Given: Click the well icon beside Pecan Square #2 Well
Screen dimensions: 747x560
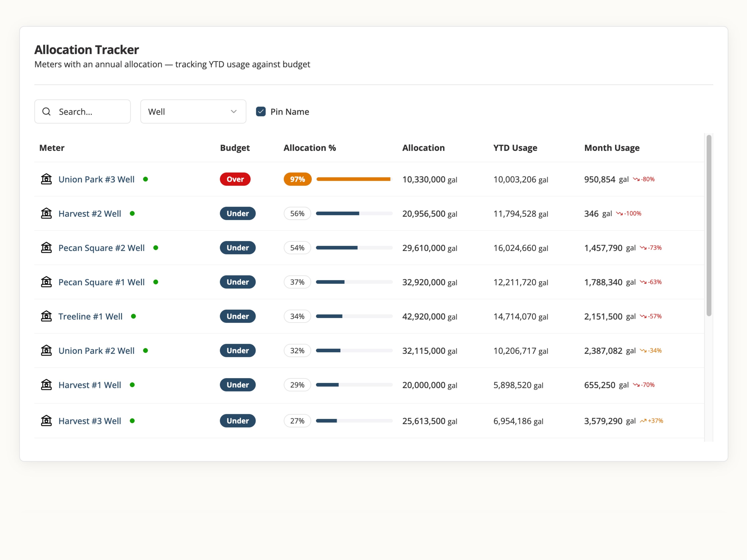Looking at the screenshot, I should point(46,248).
